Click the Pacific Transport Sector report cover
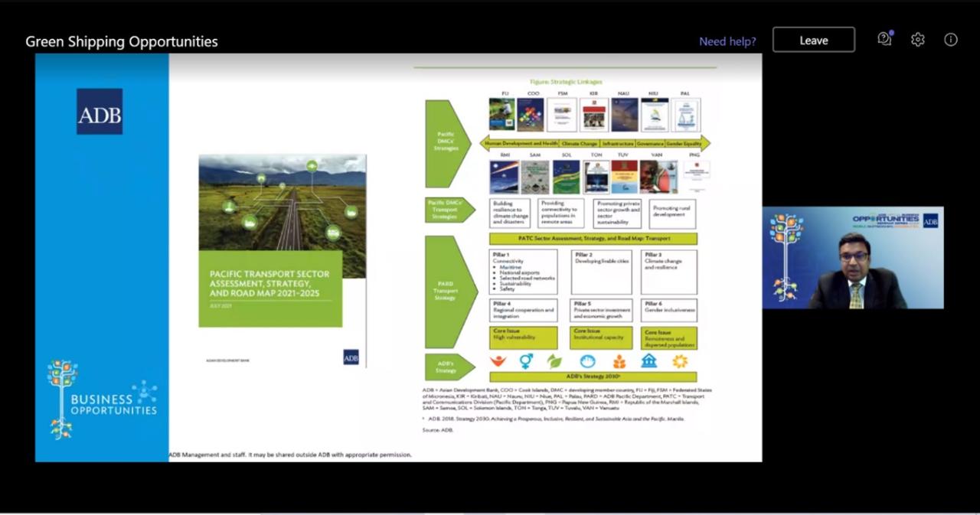The image size is (980, 515). point(283,260)
